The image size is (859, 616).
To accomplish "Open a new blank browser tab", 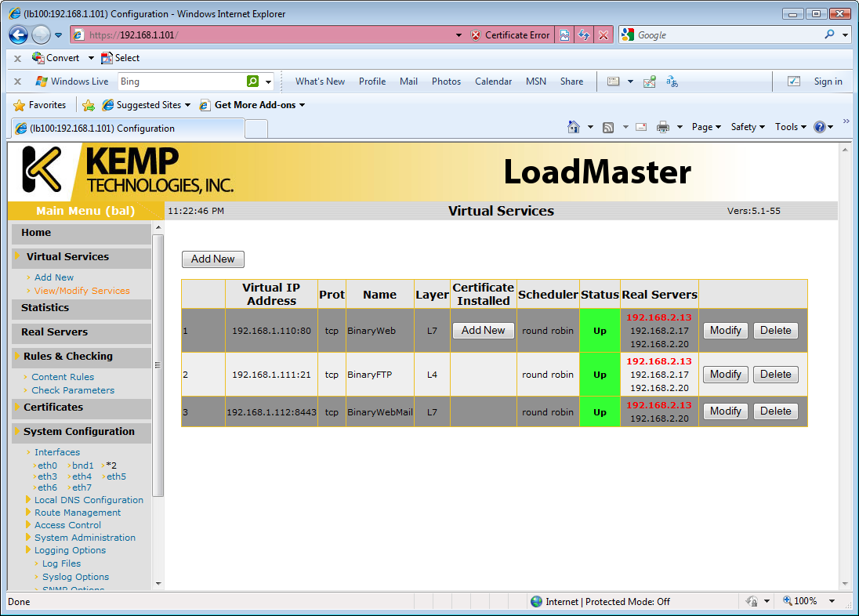I will [x=256, y=129].
